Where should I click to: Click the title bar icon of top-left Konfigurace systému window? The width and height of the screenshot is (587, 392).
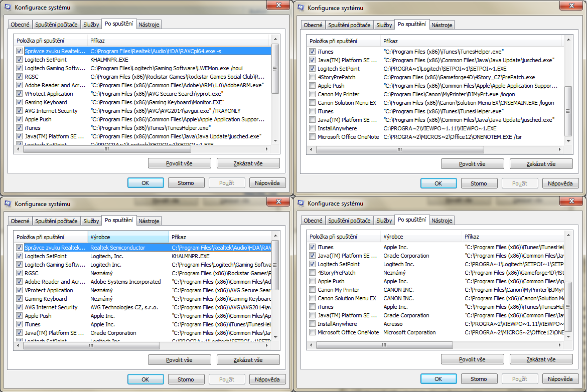(8, 7)
